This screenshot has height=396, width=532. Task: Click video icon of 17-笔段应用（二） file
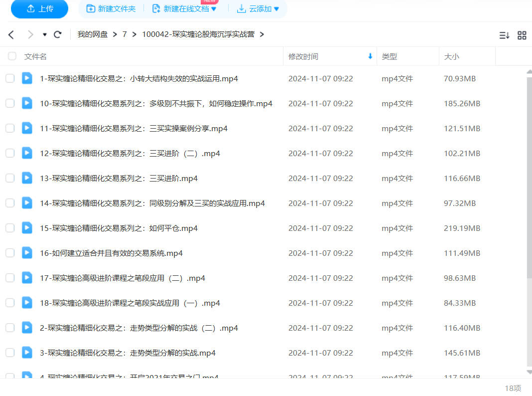(x=27, y=277)
